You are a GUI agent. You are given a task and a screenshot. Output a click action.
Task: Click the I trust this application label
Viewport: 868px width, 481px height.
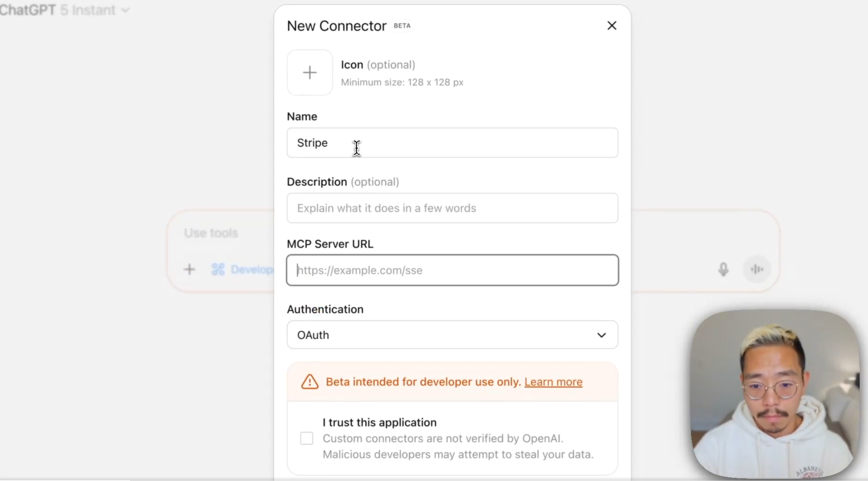click(x=380, y=422)
